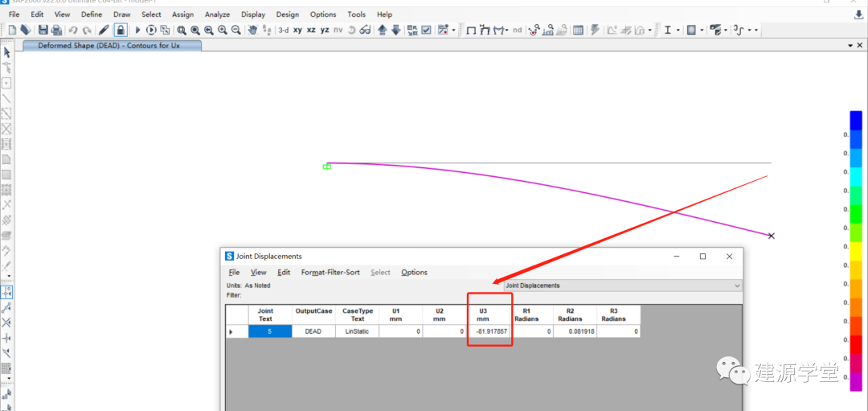Set the view to xz plane
Viewport: 868px width, 411px height.
pos(311,30)
